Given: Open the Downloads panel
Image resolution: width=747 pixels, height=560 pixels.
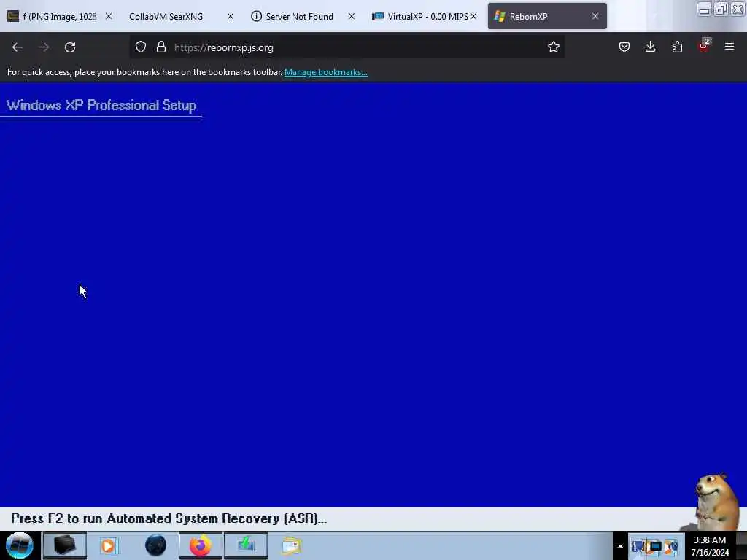Looking at the screenshot, I should tap(650, 47).
